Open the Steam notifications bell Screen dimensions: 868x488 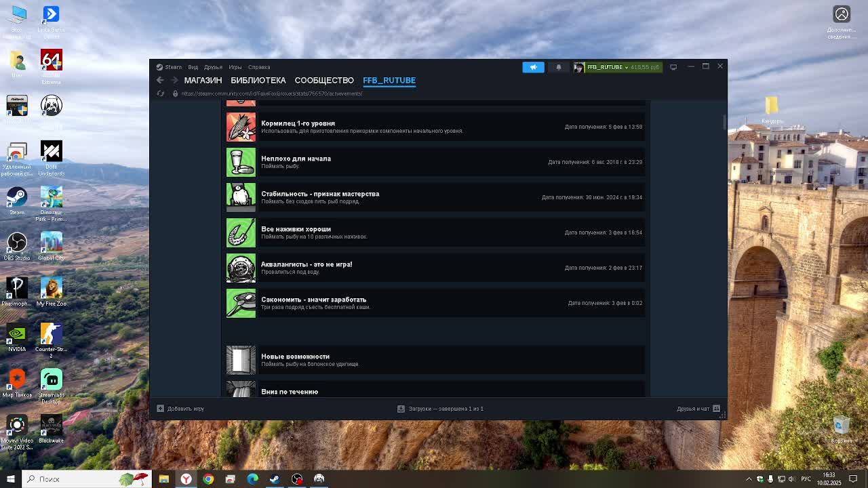click(x=559, y=67)
